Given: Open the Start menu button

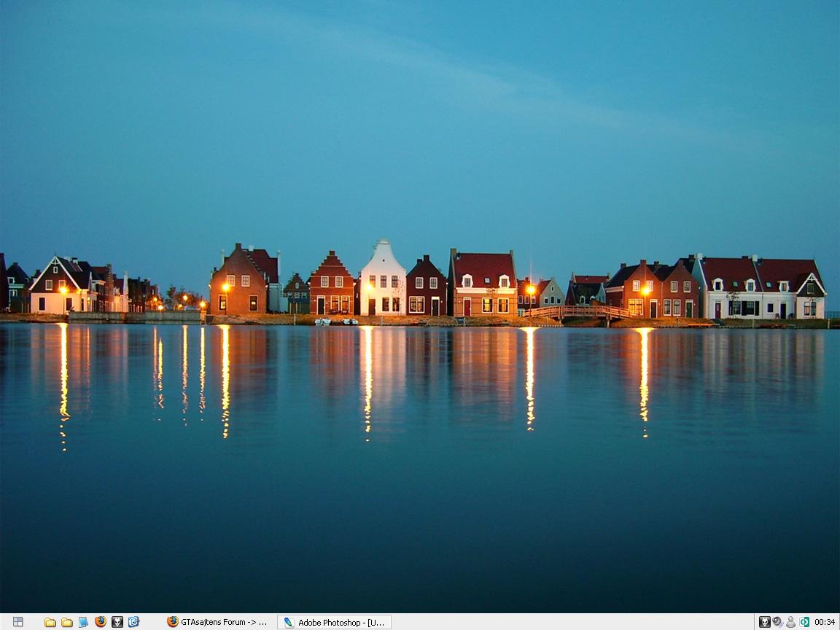Looking at the screenshot, I should (x=17, y=622).
